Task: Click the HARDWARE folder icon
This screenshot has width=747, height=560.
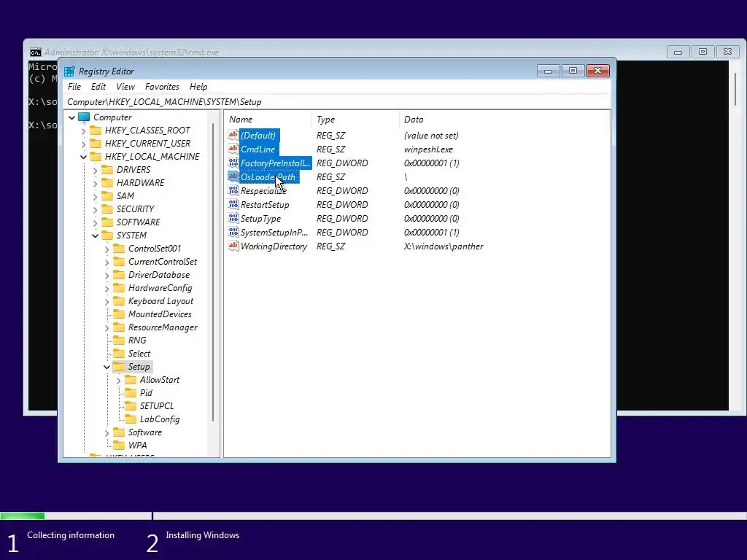Action: pos(108,183)
